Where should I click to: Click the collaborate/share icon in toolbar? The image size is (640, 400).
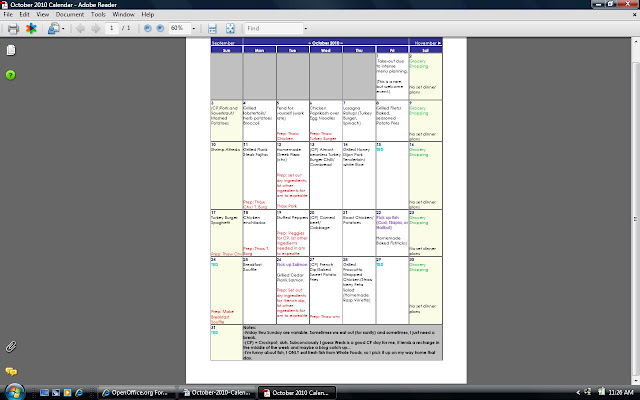click(x=53, y=29)
